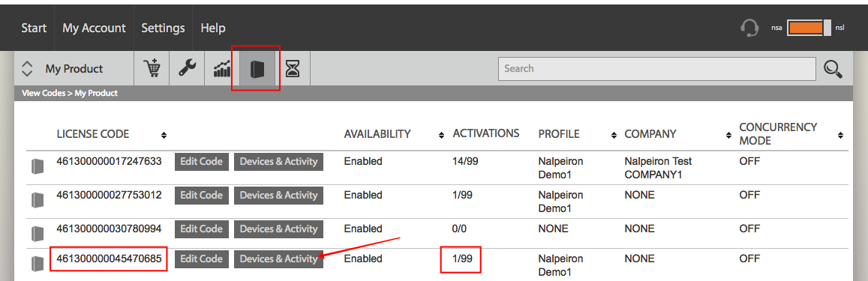This screenshot has width=868, height=281.
Task: Sort by Availability column arrows
Action: click(x=441, y=136)
